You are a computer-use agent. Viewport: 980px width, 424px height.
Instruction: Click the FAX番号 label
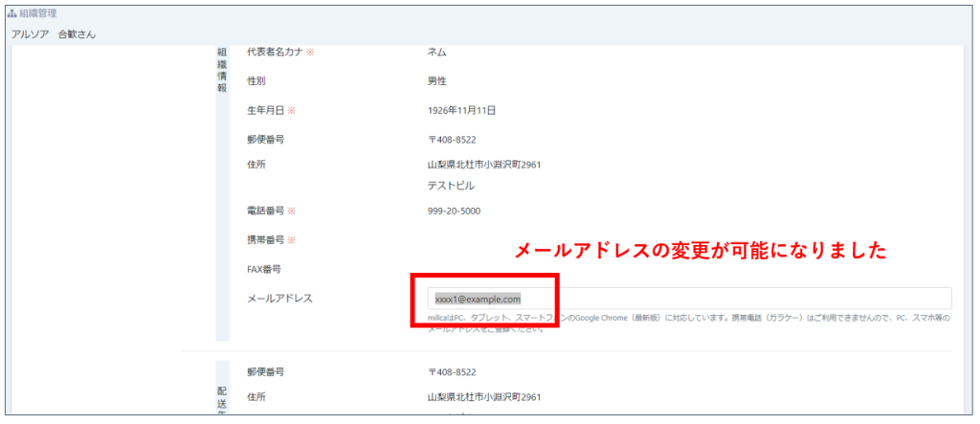pos(263,269)
